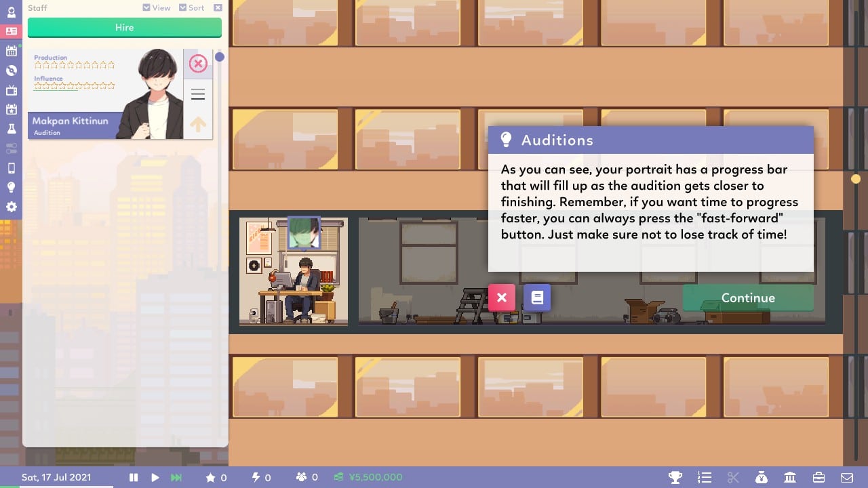This screenshot has width=868, height=488.
Task: Open the trophy achievements icon
Action: [x=675, y=477]
